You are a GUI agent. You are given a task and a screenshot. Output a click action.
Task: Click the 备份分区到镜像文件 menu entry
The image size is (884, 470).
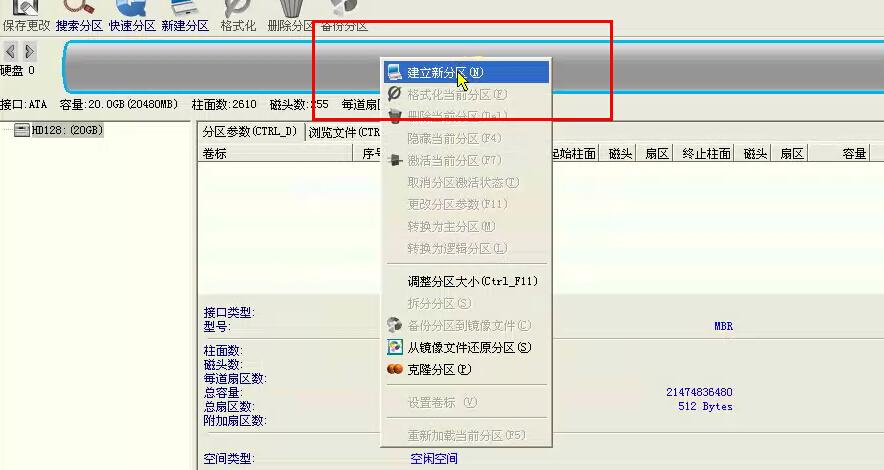tap(466, 325)
